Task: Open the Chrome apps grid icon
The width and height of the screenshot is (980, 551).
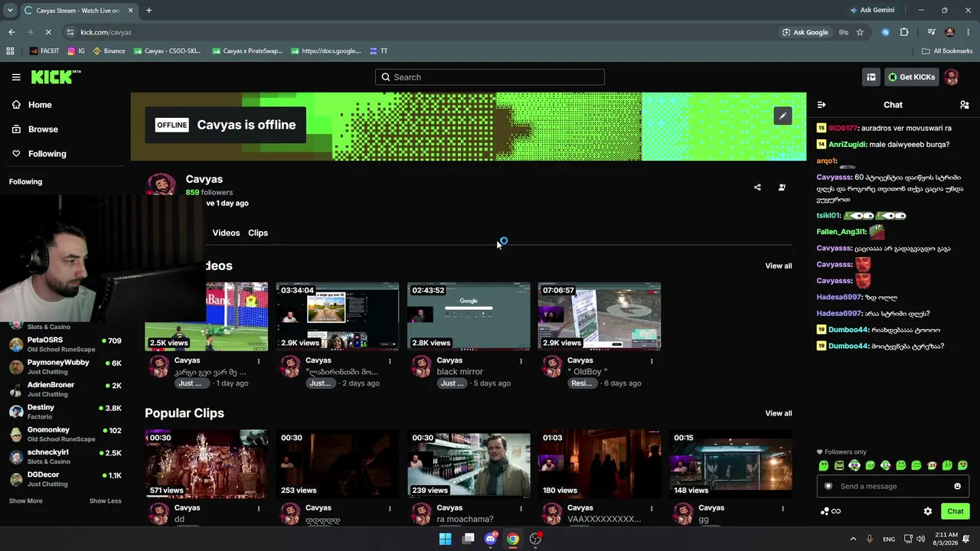Action: coord(10,51)
